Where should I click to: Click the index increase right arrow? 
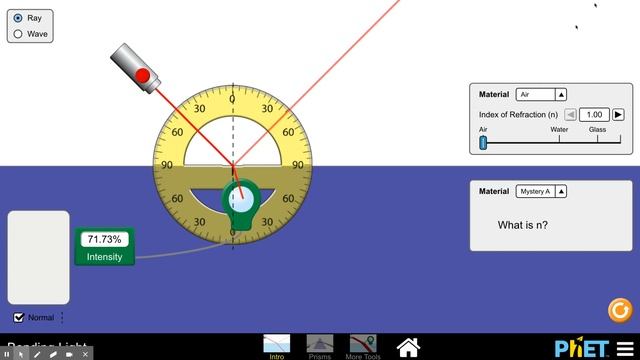618,115
